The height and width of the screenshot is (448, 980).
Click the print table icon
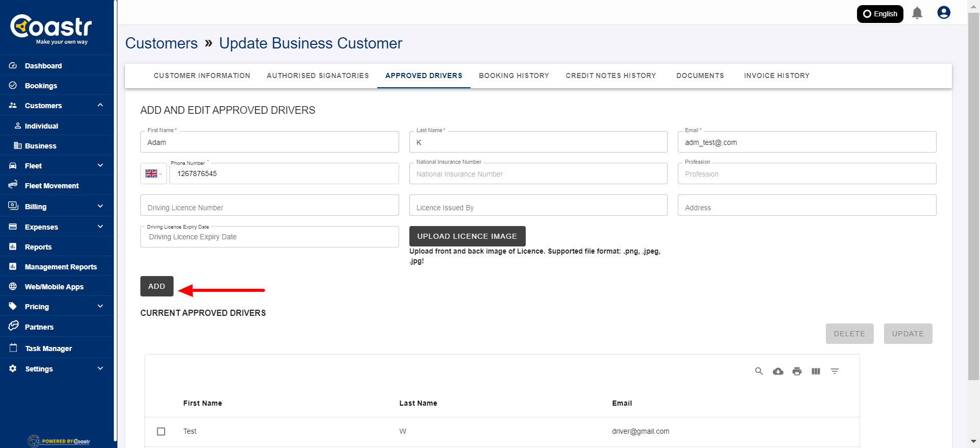pos(797,371)
